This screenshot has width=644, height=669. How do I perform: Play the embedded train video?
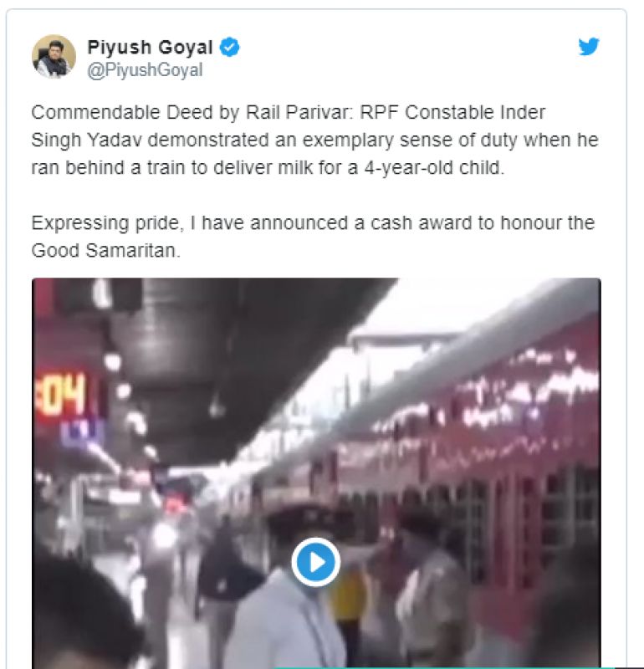tap(316, 562)
